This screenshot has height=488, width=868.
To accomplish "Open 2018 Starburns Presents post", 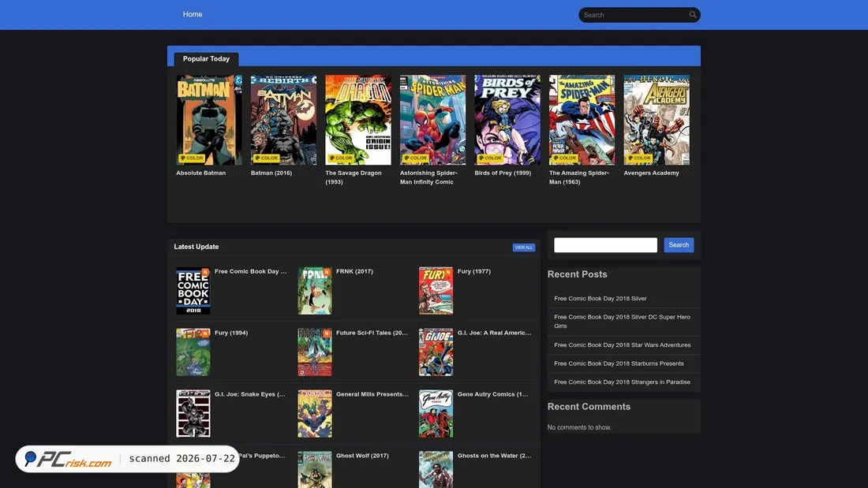I will pos(619,364).
